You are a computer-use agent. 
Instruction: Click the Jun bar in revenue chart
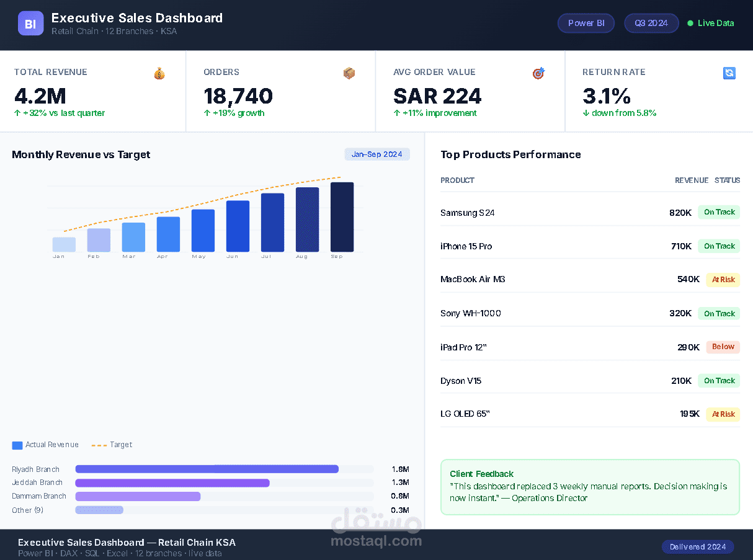coord(238,226)
